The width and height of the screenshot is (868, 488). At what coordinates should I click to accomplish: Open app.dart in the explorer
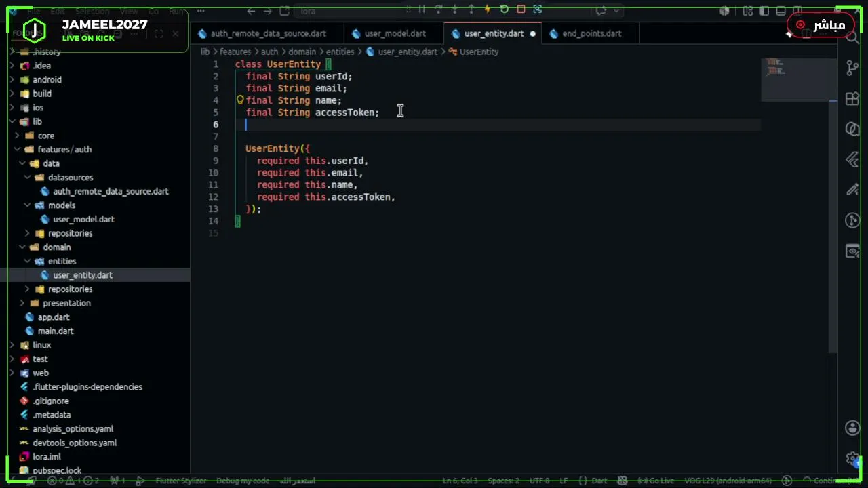click(54, 317)
